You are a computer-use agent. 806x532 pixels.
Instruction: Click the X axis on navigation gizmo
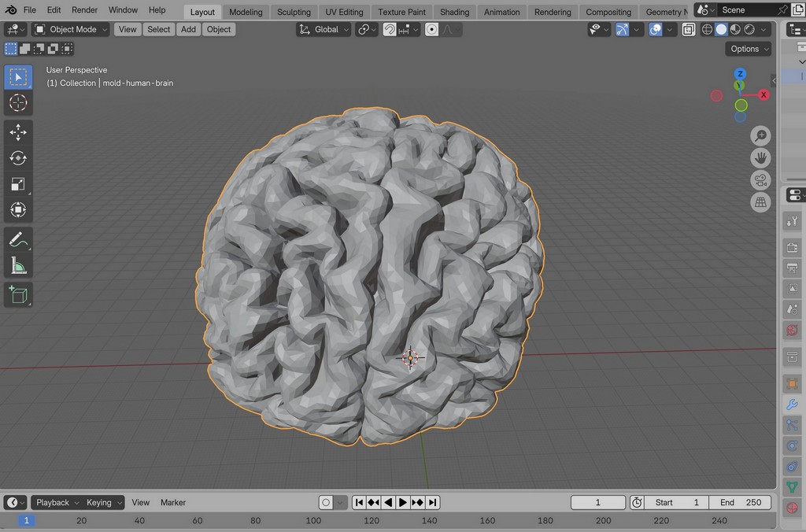tap(763, 94)
